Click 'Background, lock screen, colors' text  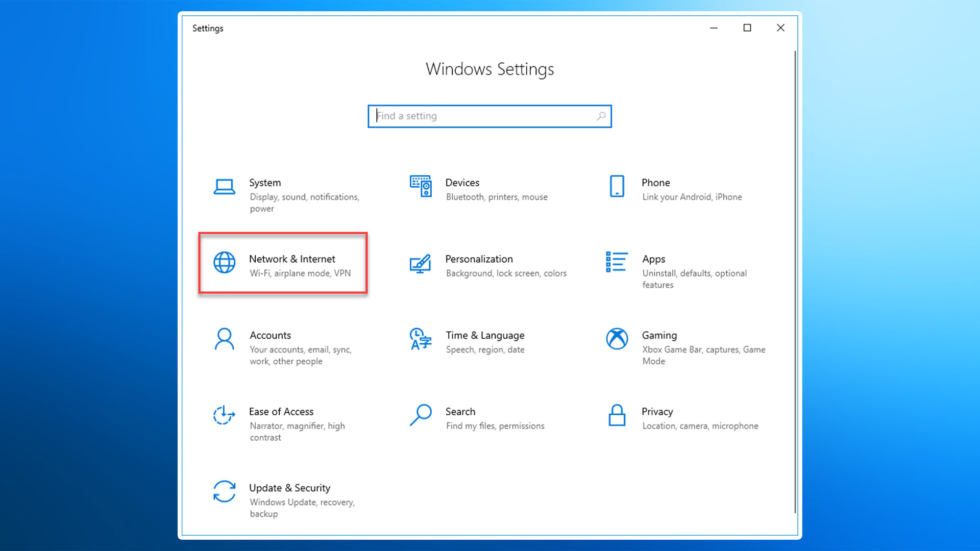[x=506, y=273]
